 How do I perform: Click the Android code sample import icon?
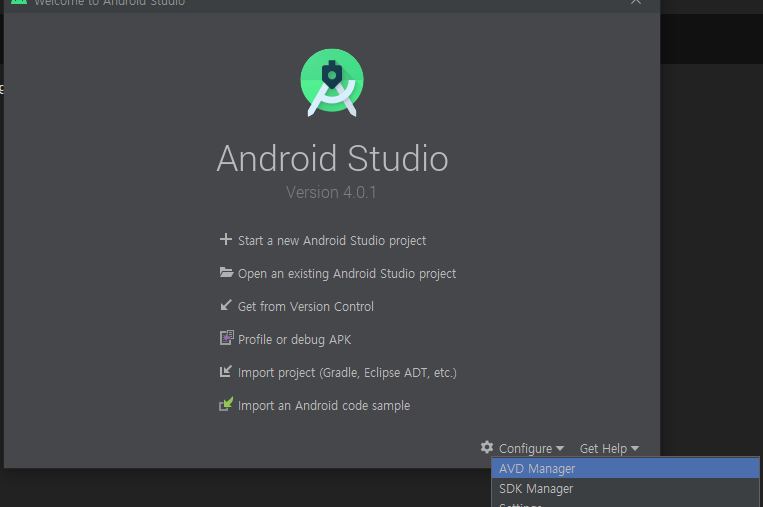pyautogui.click(x=226, y=404)
